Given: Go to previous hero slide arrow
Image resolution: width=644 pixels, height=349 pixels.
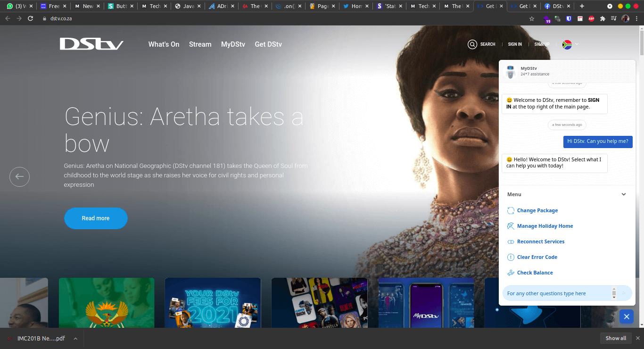Looking at the screenshot, I should 19,176.
